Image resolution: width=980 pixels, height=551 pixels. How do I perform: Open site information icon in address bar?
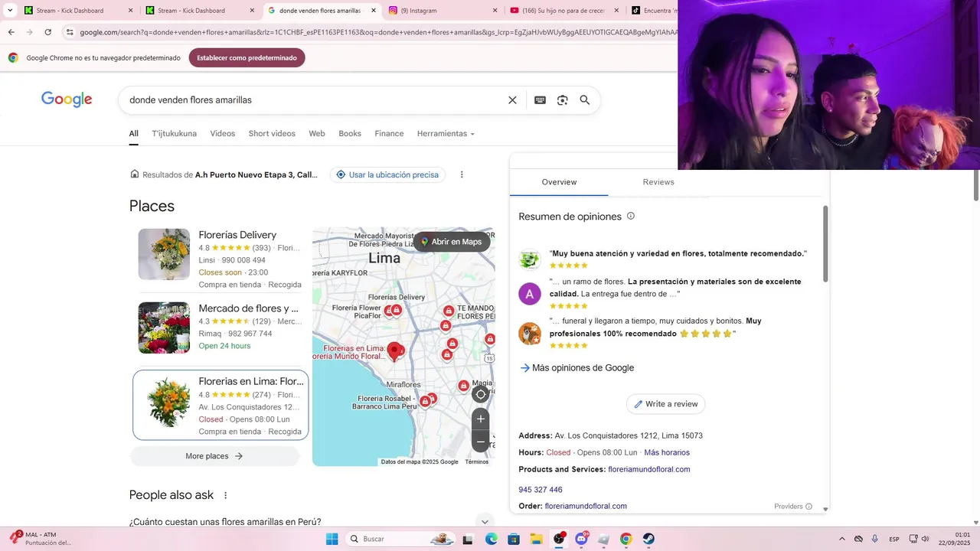[x=70, y=32]
